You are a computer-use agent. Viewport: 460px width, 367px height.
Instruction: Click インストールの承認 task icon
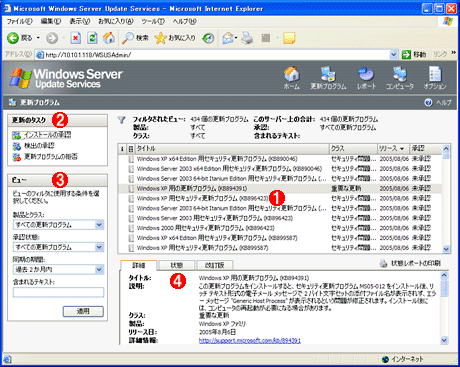[17, 135]
